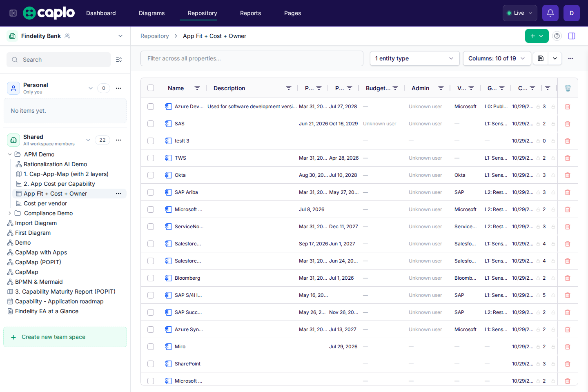Click the save view disk icon
The image size is (588, 392).
click(x=541, y=58)
